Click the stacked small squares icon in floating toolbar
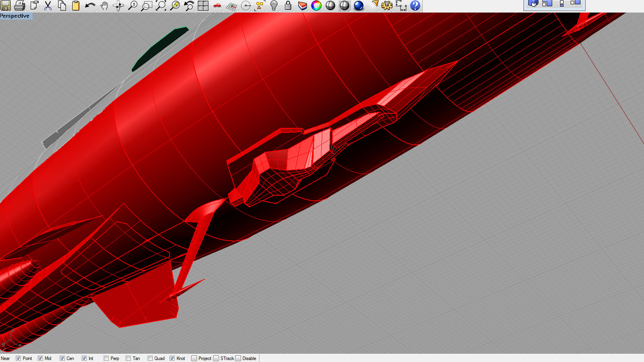The image size is (644, 362). (x=562, y=4)
